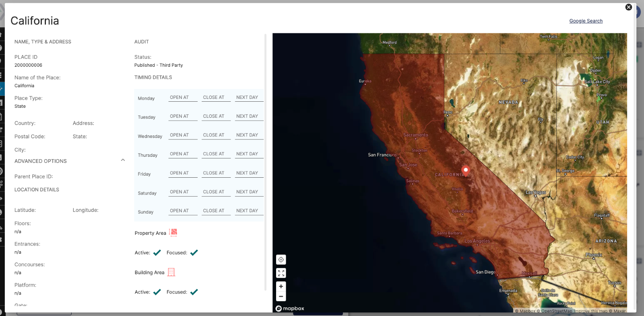Click the Name of the Place value 'California'
The height and width of the screenshot is (316, 644).
(x=24, y=86)
